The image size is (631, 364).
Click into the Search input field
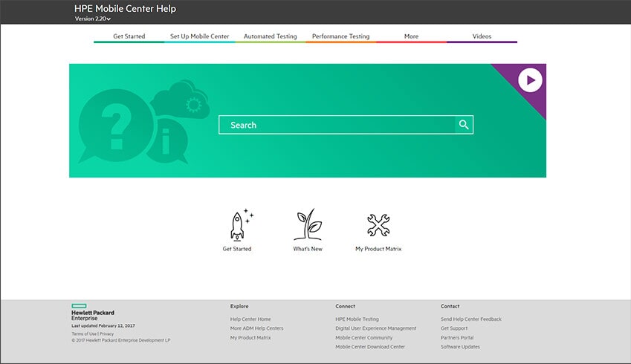(x=337, y=125)
